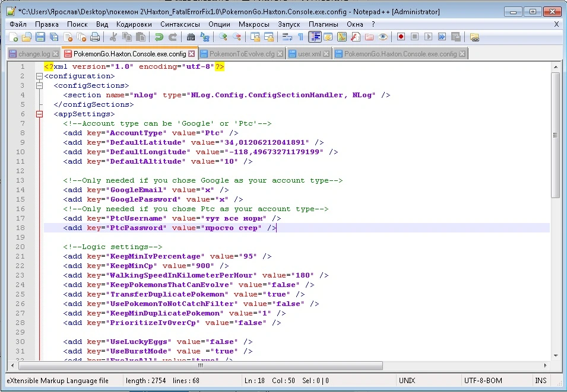
Task: Create a new document with New icon
Action: point(13,37)
